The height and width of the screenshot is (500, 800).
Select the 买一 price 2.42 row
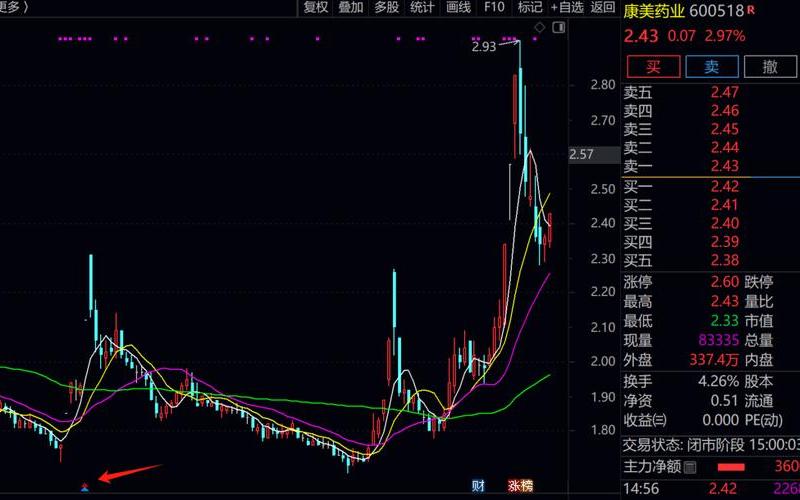(710, 187)
